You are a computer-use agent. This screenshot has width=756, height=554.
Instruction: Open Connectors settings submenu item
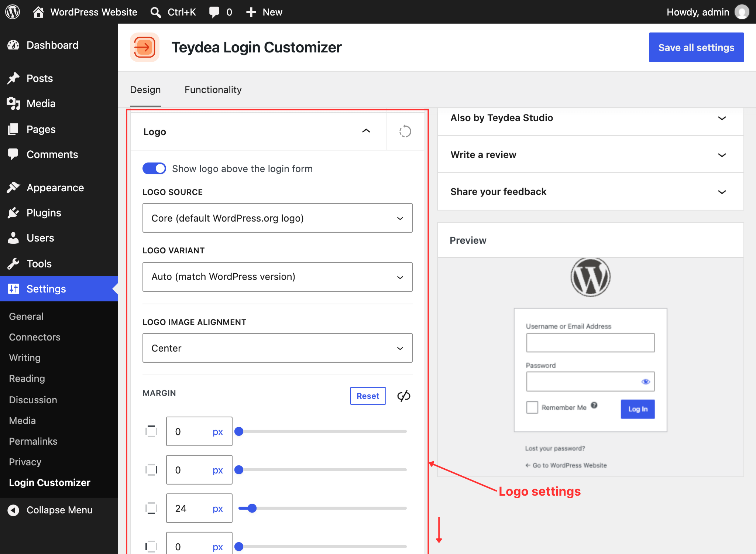tap(35, 337)
